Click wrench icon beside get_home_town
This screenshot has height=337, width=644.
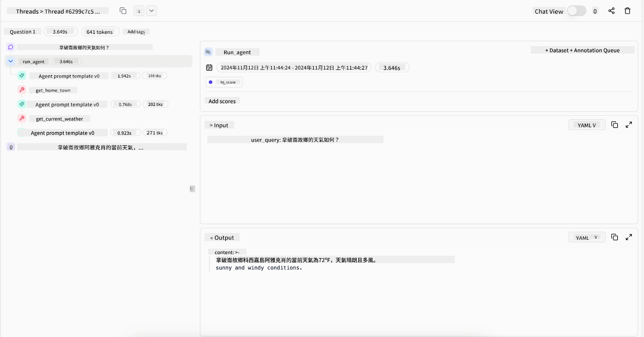tap(22, 90)
